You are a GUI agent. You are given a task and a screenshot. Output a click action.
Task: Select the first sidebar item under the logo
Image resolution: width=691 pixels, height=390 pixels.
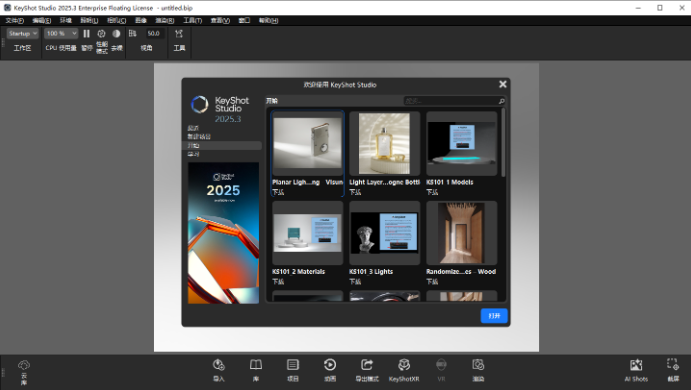222,128
